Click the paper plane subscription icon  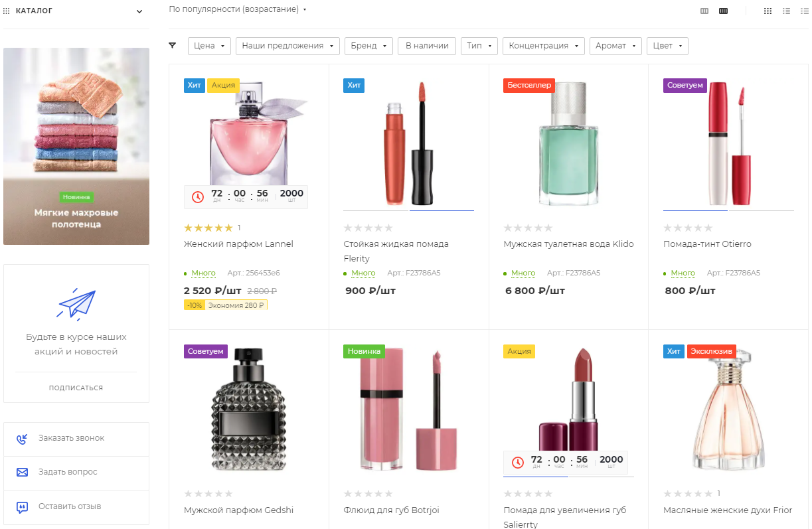pyautogui.click(x=76, y=303)
